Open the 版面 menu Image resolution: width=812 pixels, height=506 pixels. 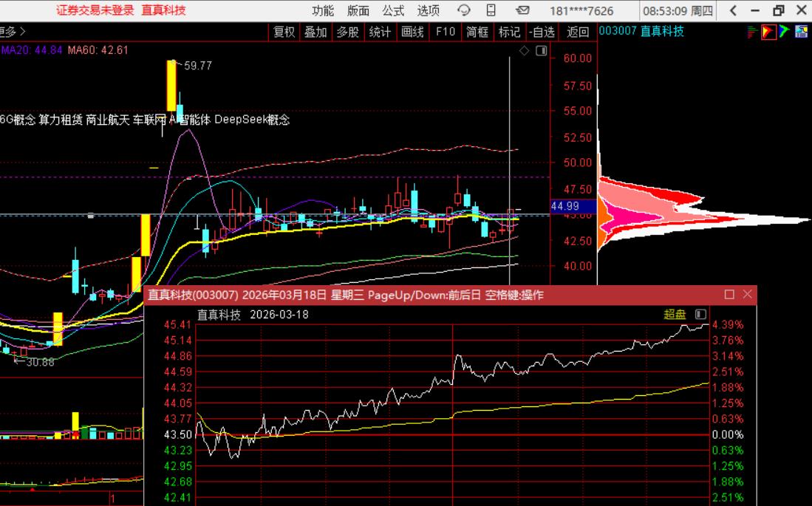click(358, 10)
